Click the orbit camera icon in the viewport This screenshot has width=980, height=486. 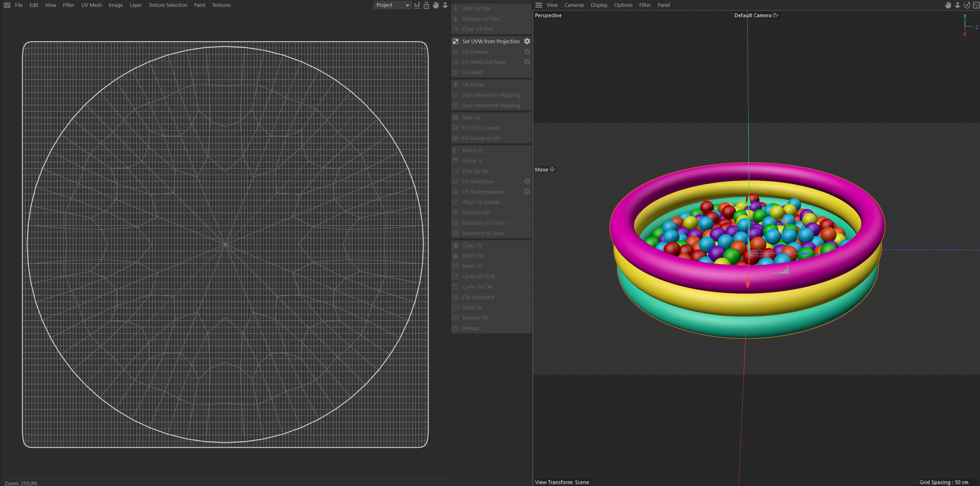pyautogui.click(x=967, y=5)
